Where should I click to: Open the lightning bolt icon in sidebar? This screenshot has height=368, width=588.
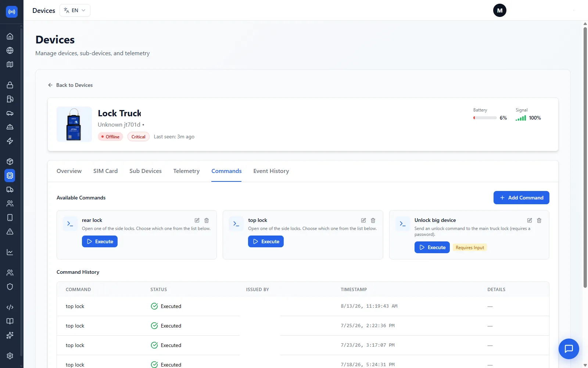tap(10, 141)
